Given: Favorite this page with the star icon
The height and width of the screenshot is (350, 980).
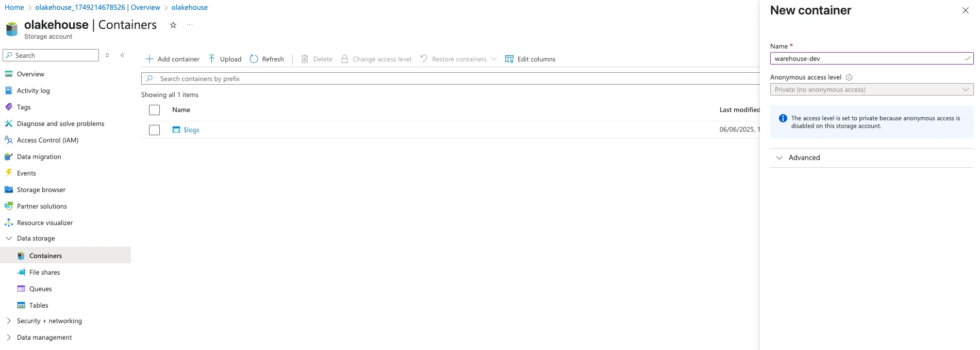Looking at the screenshot, I should coord(173,25).
